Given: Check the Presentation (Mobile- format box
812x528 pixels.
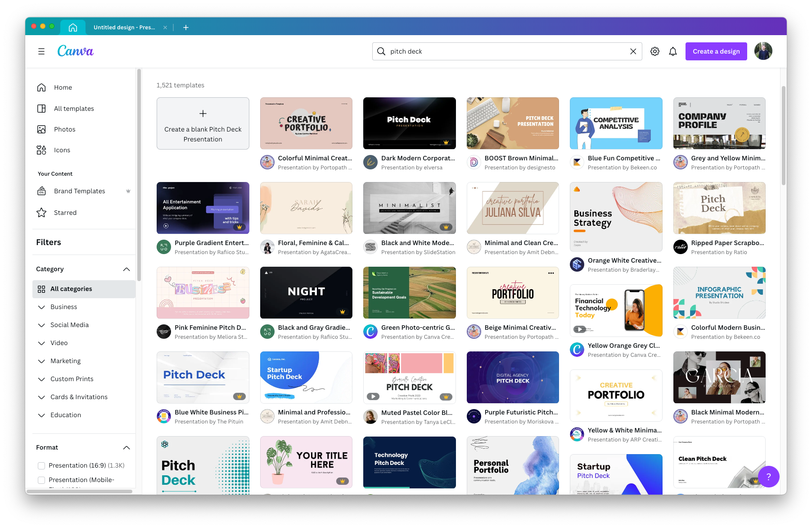Looking at the screenshot, I should coord(41,480).
